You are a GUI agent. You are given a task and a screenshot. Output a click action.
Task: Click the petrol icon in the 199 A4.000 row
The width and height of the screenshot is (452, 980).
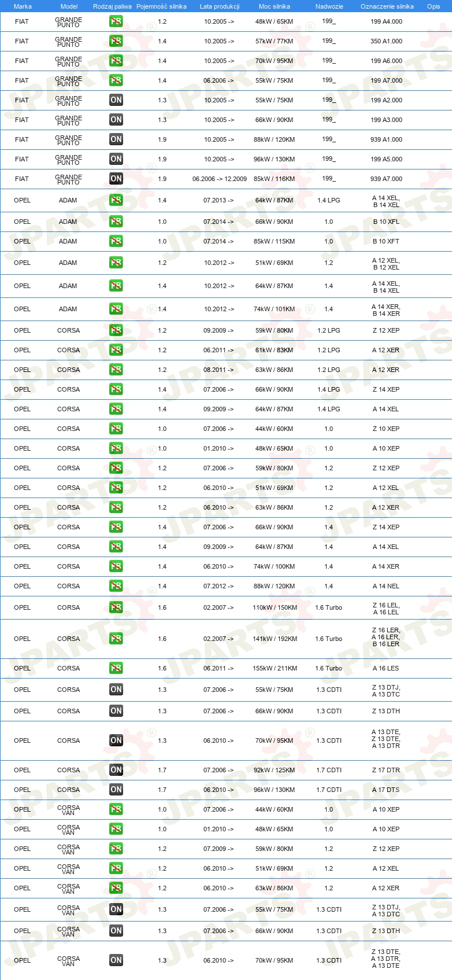click(x=116, y=21)
